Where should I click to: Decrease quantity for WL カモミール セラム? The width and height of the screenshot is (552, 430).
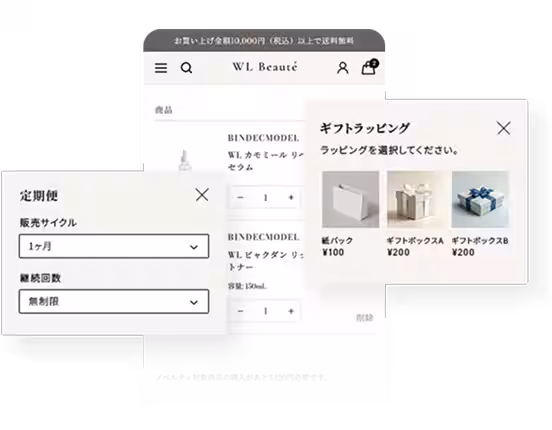pyautogui.click(x=240, y=198)
